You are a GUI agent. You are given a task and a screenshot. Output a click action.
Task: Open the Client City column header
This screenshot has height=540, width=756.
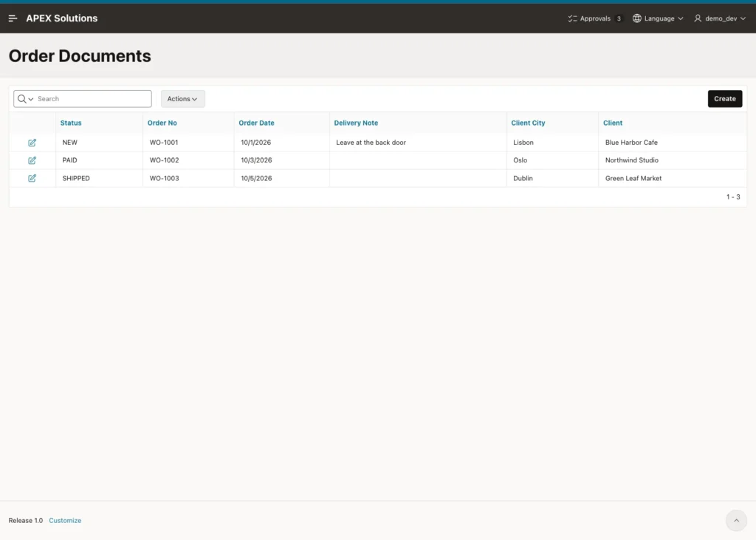pos(528,123)
